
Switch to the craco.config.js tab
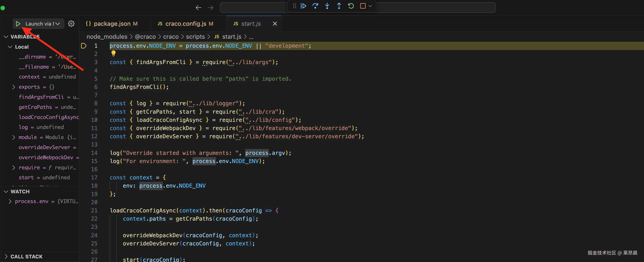185,24
